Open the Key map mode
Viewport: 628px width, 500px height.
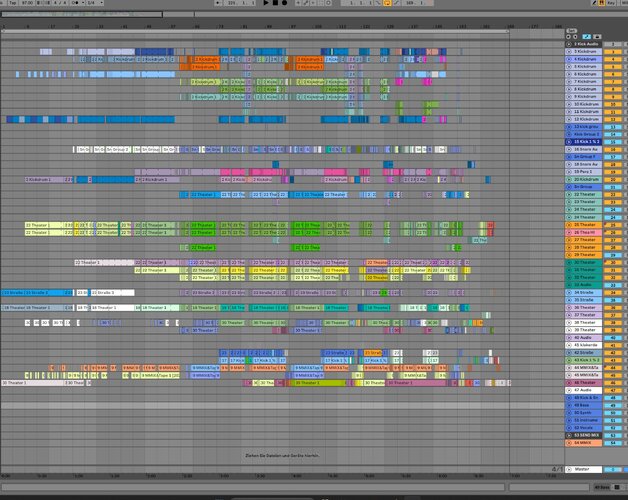pyautogui.click(x=611, y=3)
